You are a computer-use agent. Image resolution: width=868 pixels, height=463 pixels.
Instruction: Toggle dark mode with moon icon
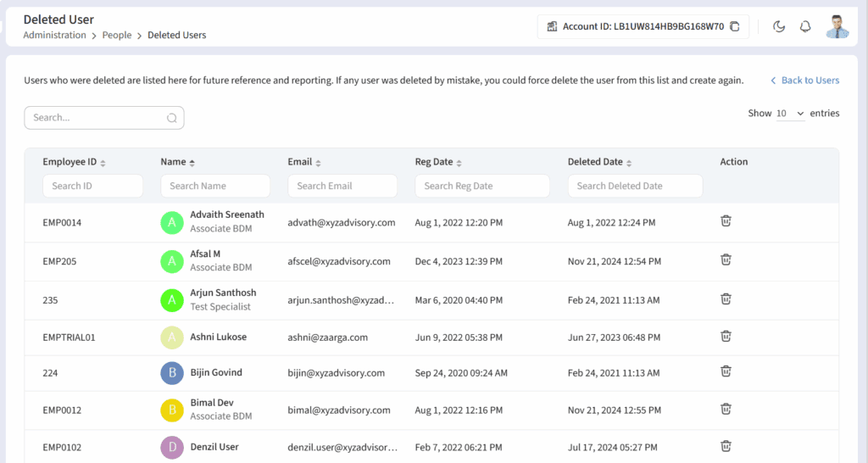tap(779, 26)
